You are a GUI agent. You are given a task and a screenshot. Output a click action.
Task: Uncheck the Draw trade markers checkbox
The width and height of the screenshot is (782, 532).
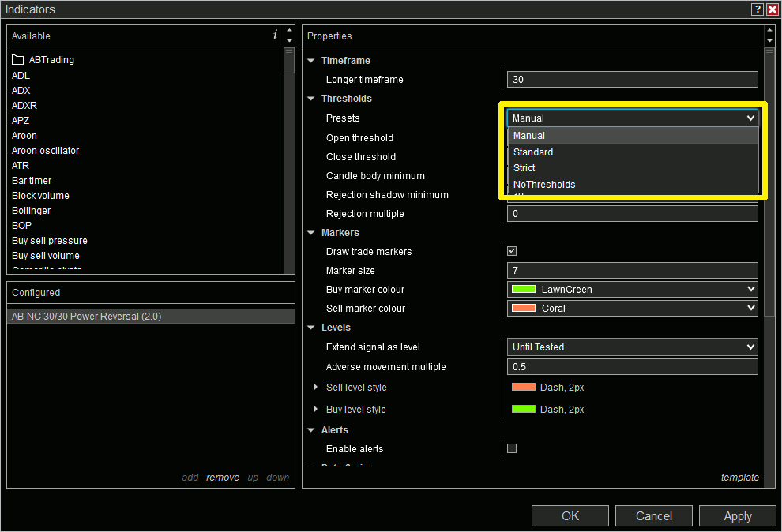tap(511, 251)
